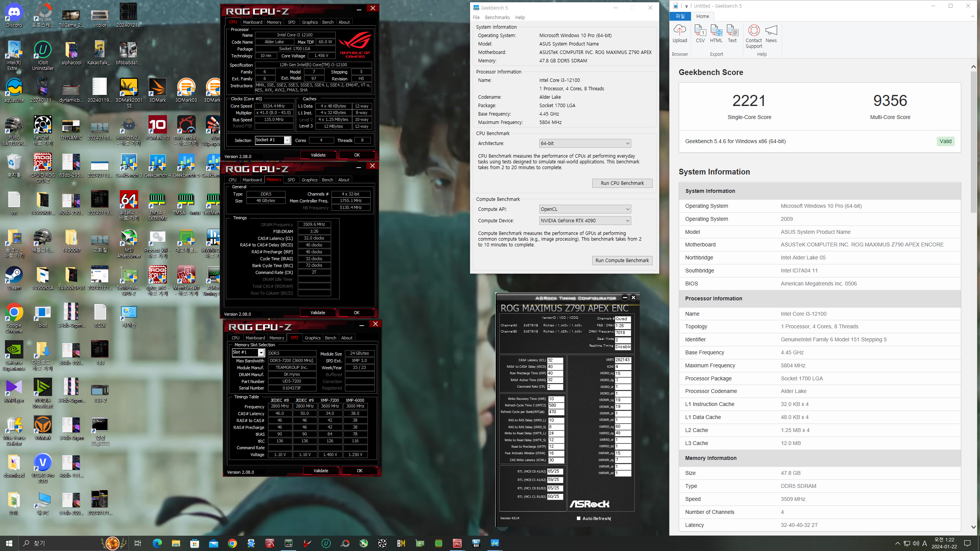Open Steam desktop shortcut
Screen dimensions: 980x551
(x=14, y=279)
